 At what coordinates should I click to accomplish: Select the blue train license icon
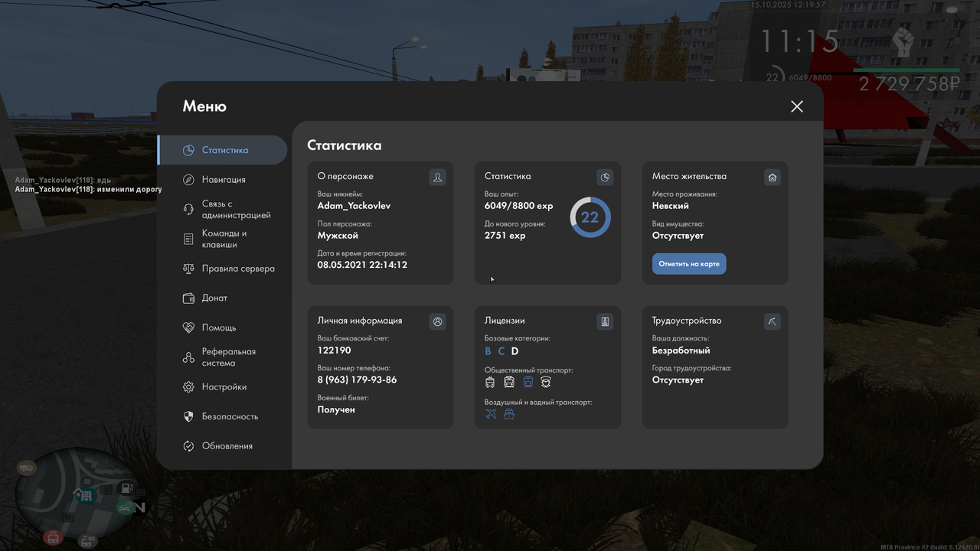(528, 381)
